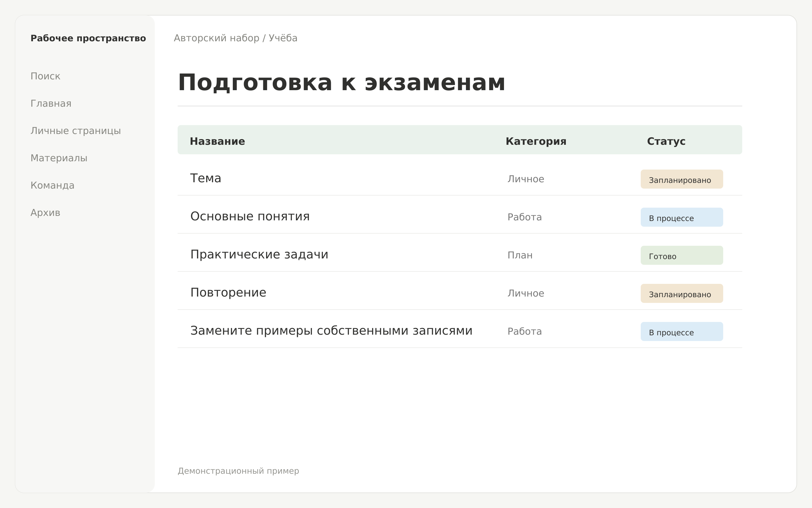
Task: Click Запланировано status tag in Повторение row
Action: pyautogui.click(x=682, y=293)
